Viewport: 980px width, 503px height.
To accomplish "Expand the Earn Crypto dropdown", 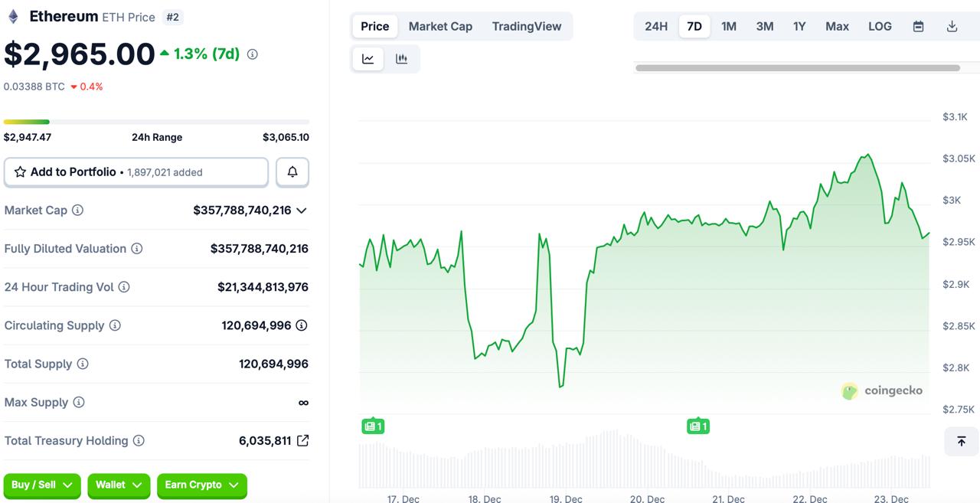I will click(x=201, y=485).
